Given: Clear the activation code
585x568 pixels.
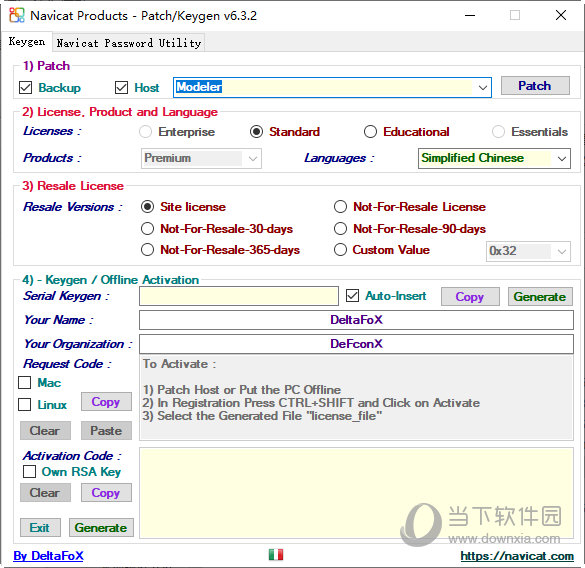Looking at the screenshot, I should [x=45, y=493].
